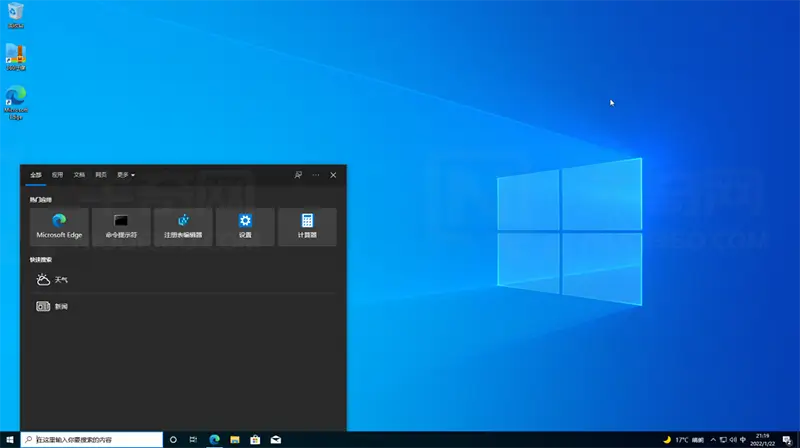Open the Mail app from the taskbar
800x448 pixels.
point(276,439)
